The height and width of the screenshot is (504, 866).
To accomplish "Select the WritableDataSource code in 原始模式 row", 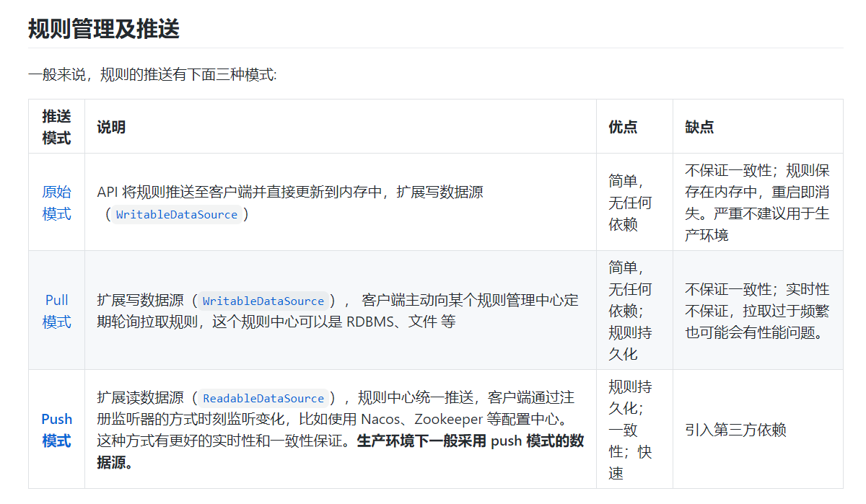I will coord(177,214).
